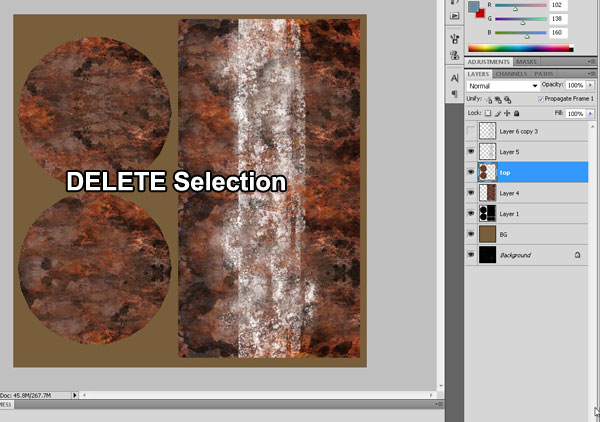Click the red background color swatch

tap(479, 14)
